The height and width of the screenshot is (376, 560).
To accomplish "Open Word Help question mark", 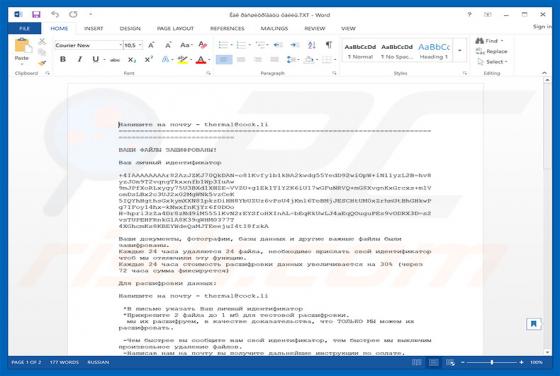I will click(469, 14).
